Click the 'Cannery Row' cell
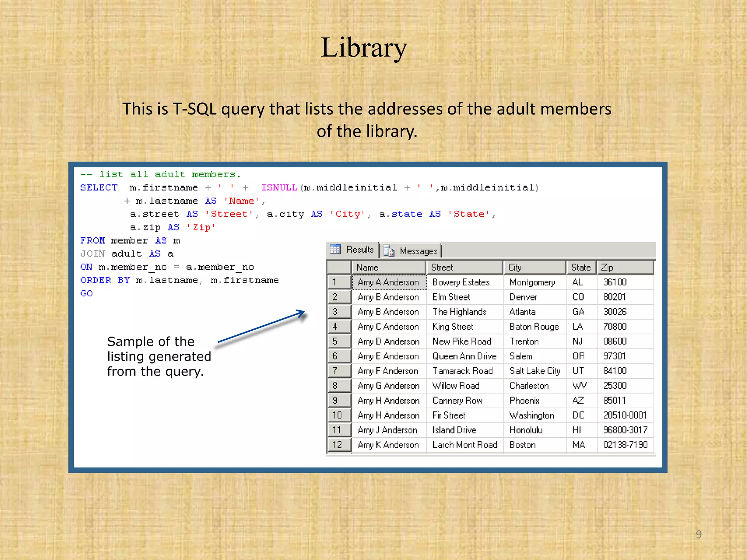This screenshot has width=747, height=560. (465, 401)
